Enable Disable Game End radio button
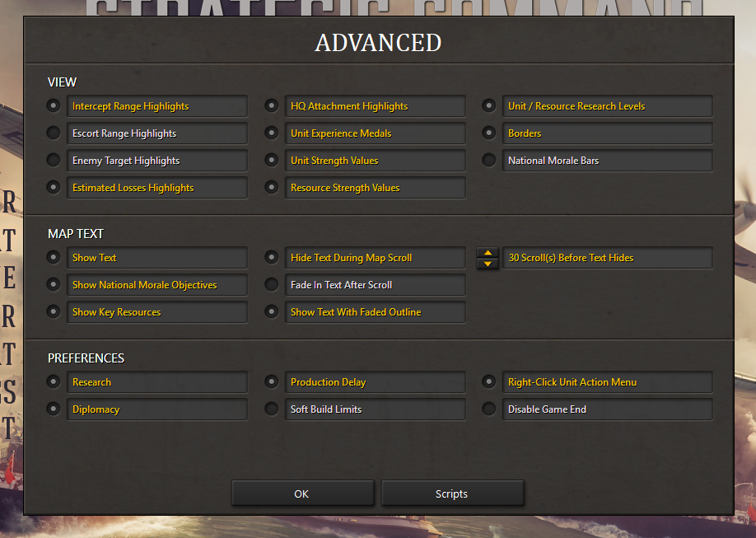The image size is (756, 538). (x=489, y=409)
